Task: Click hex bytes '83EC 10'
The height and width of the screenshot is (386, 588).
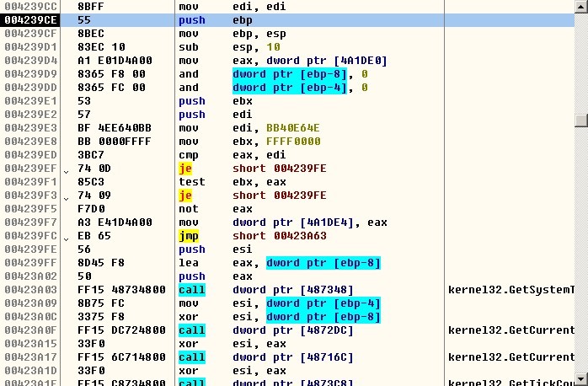Action: (x=101, y=47)
